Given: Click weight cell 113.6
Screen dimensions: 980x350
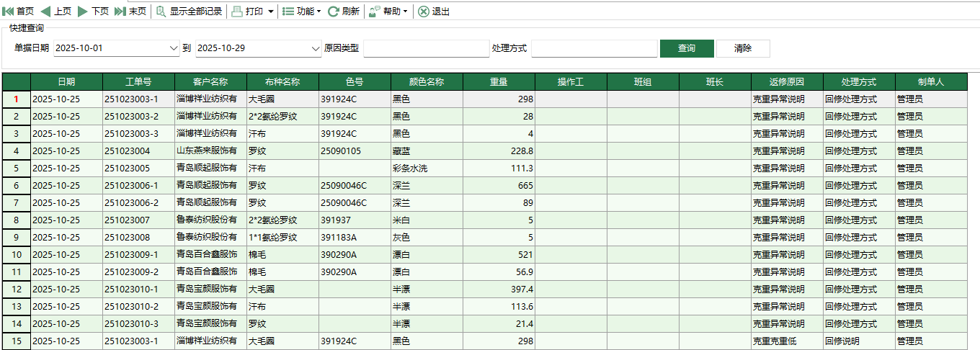Looking at the screenshot, I should [499, 306].
